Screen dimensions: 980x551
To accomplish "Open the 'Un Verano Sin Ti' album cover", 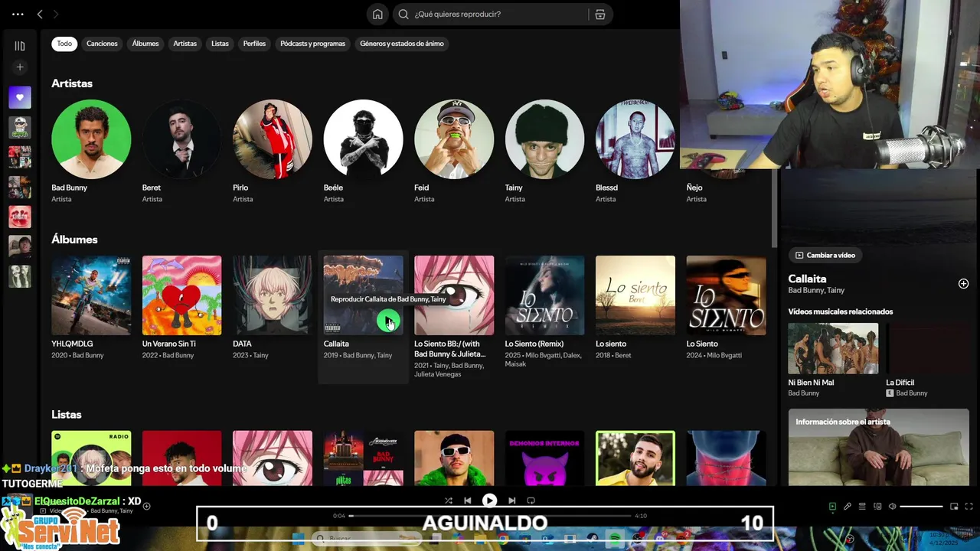I will point(181,295).
